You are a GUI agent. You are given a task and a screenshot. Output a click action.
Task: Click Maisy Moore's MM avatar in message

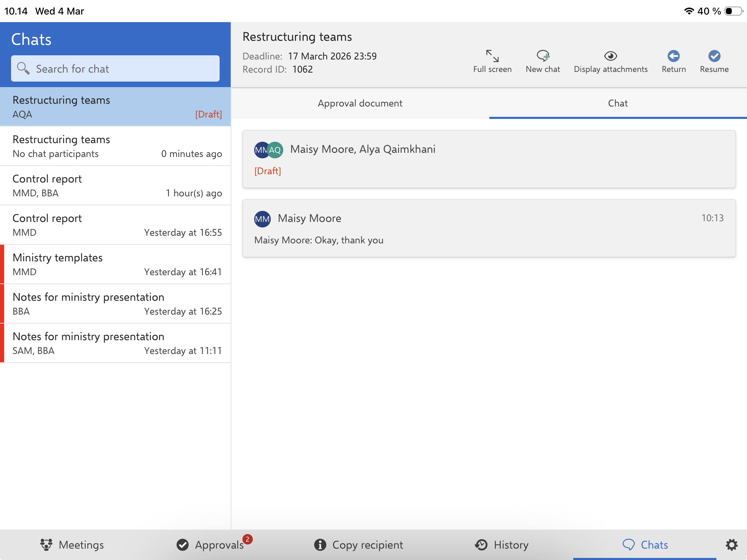click(262, 219)
